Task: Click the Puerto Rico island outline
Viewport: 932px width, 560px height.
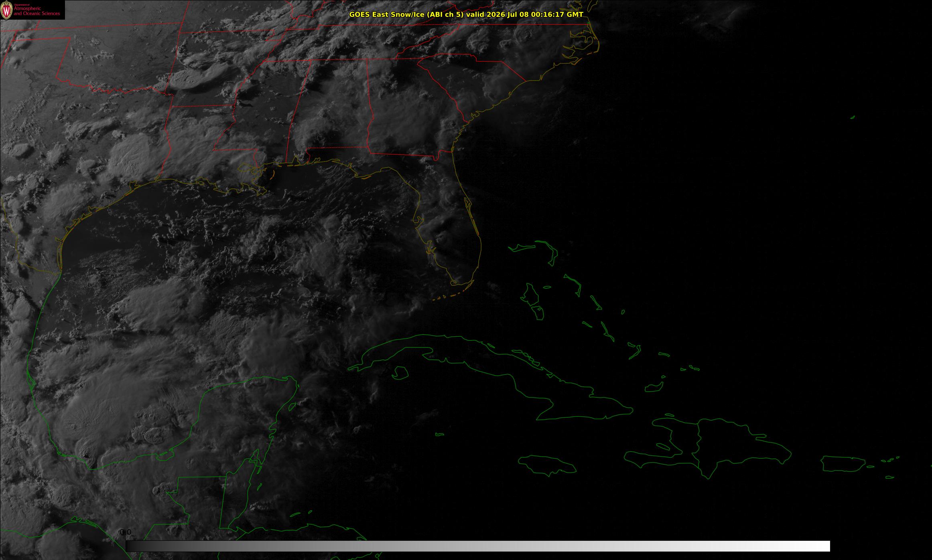Action: point(844,464)
